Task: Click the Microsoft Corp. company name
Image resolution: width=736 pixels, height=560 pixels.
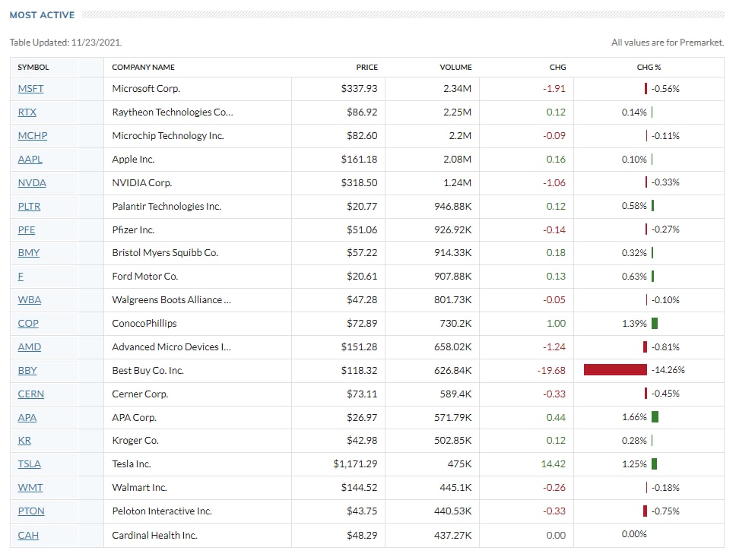Action: pos(146,89)
